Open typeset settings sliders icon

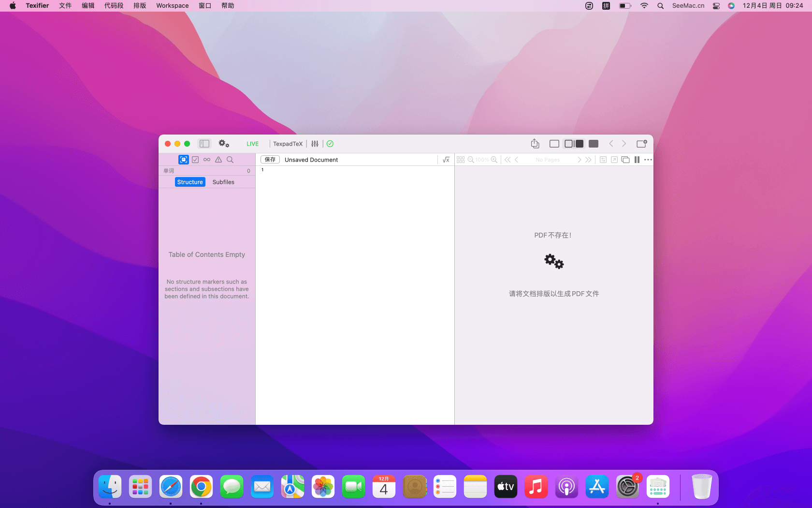[x=315, y=144]
